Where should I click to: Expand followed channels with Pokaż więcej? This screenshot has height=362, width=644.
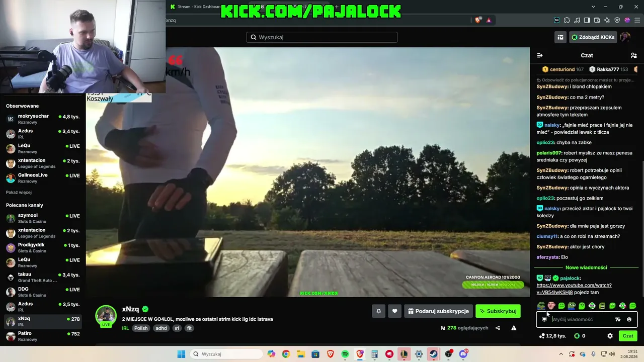tap(19, 192)
